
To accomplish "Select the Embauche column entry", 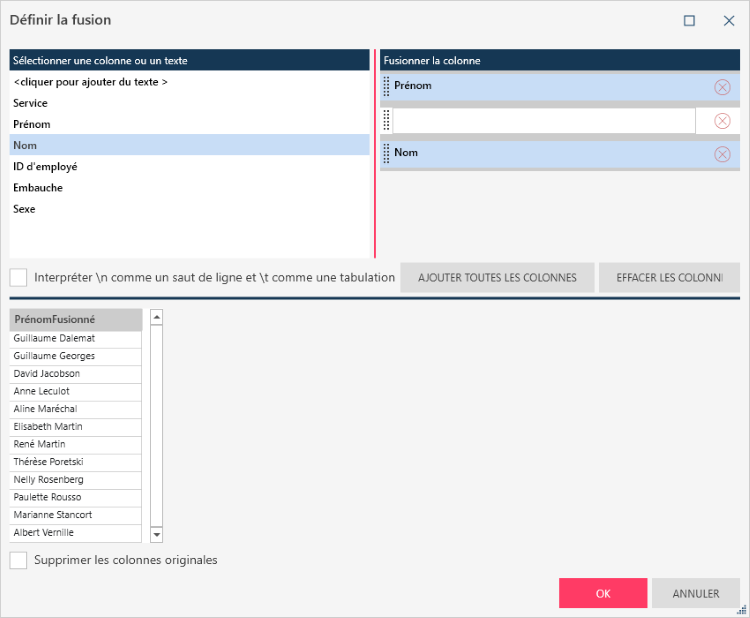I will pos(36,188).
